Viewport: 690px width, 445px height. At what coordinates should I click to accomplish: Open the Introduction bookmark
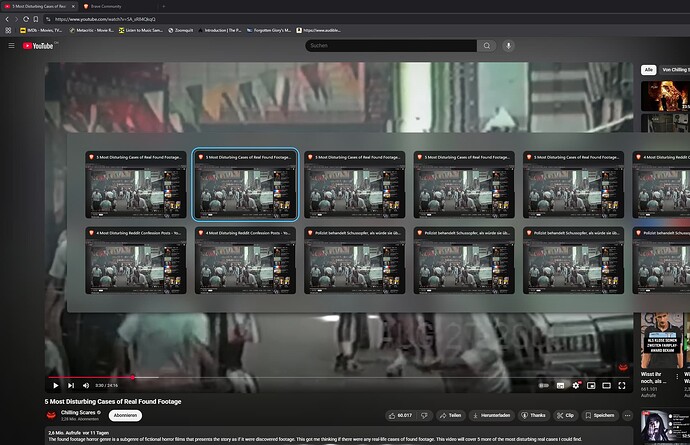pos(220,30)
